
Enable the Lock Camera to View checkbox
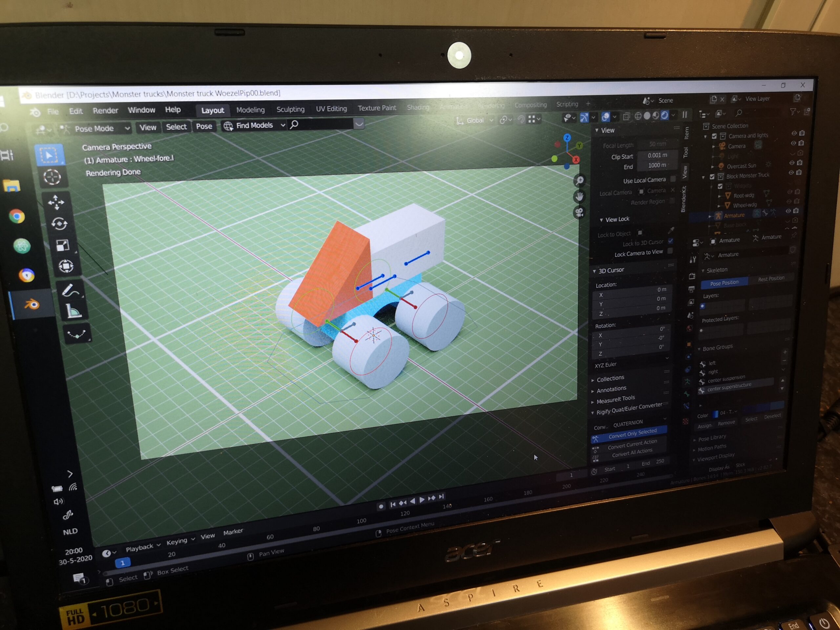[670, 251]
